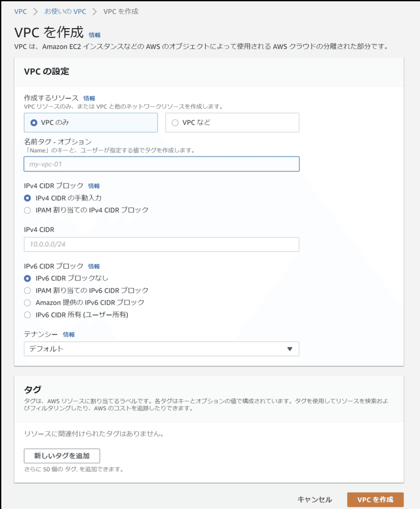The height and width of the screenshot is (509, 420).
Task: Choose IPAM 割り当ての IPv4 CIDR ブロック
Action: 27,210
